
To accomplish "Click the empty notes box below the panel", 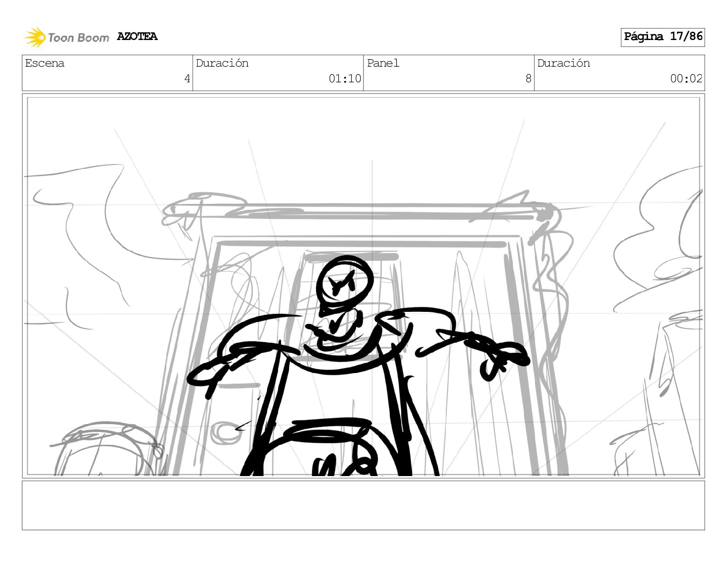I will [x=363, y=506].
